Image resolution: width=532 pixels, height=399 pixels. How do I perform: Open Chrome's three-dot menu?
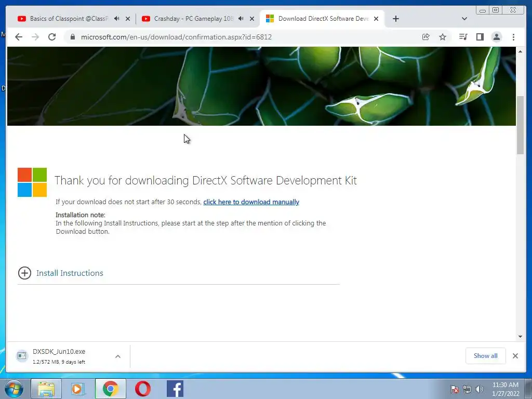click(513, 37)
